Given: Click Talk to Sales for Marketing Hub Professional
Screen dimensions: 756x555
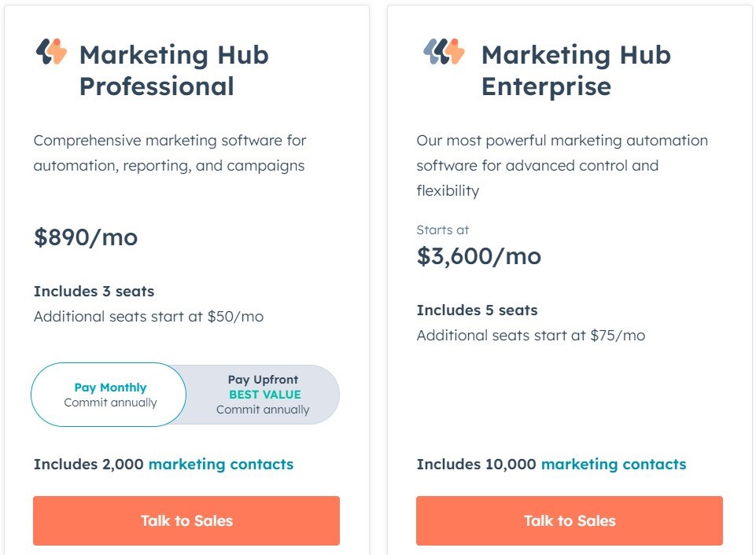Looking at the screenshot, I should click(x=186, y=520).
